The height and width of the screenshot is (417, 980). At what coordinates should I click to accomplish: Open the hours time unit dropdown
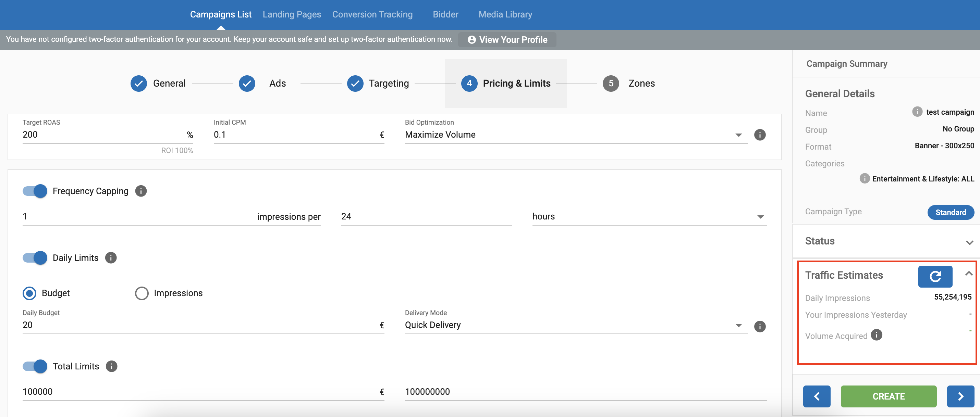click(649, 216)
